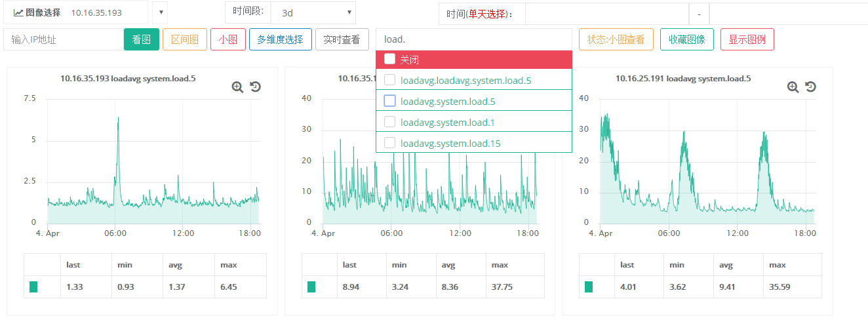This screenshot has height=320, width=868.
Task: Click the 小图 button
Action: 228,39
